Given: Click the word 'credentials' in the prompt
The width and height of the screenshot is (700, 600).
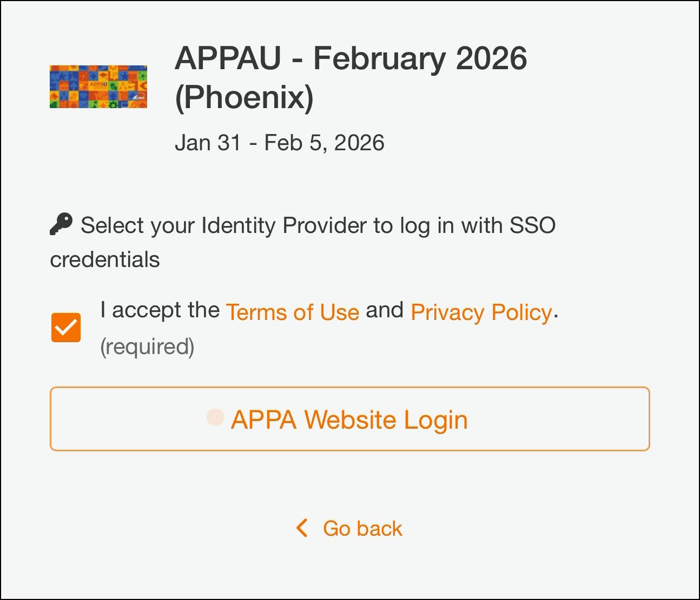Looking at the screenshot, I should (105, 260).
